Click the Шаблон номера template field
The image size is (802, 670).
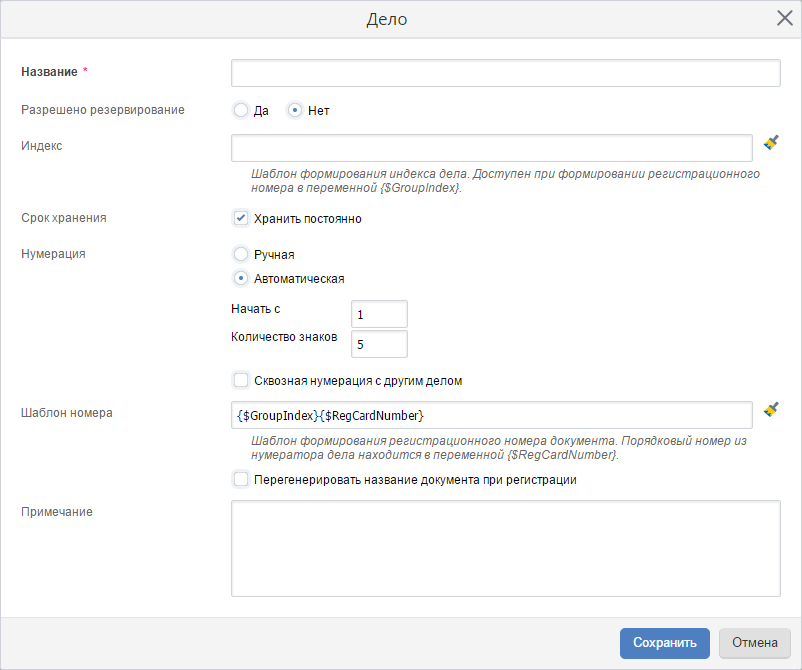pyautogui.click(x=491, y=415)
